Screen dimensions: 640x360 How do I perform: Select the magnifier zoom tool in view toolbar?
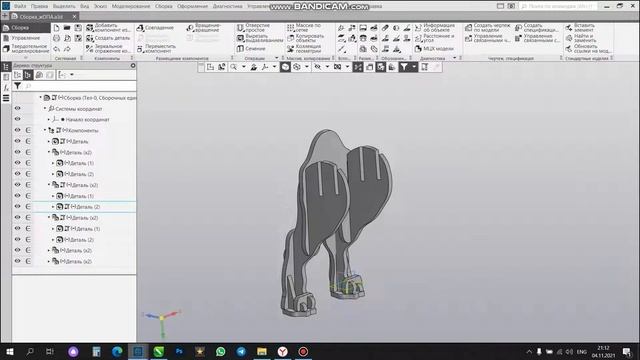point(233,67)
